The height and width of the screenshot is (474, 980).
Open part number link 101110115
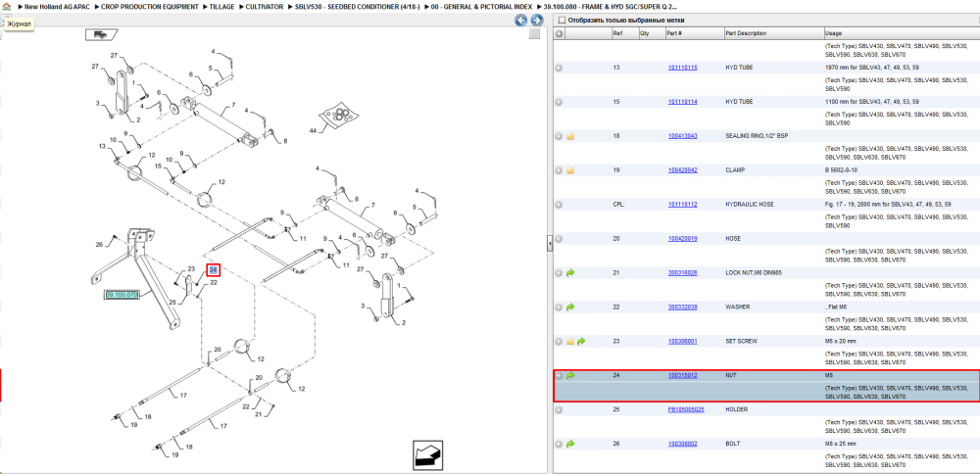tap(682, 68)
